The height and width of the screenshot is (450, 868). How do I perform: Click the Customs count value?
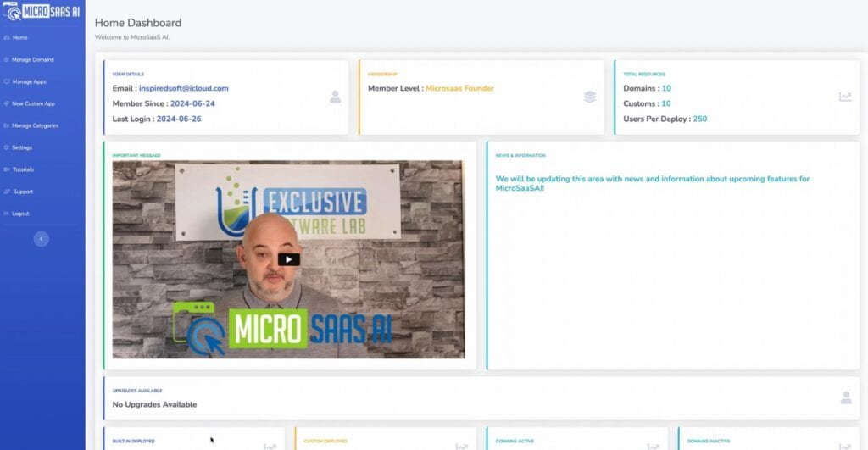[666, 103]
